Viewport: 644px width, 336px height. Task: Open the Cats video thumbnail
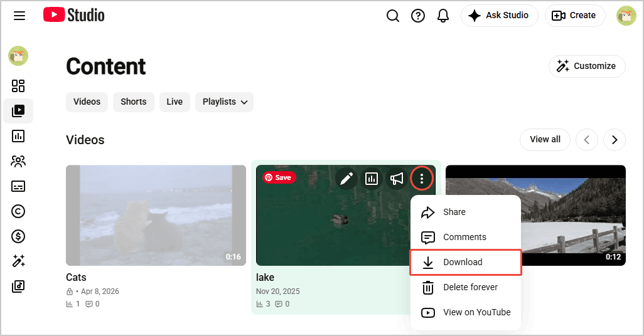[156, 216]
